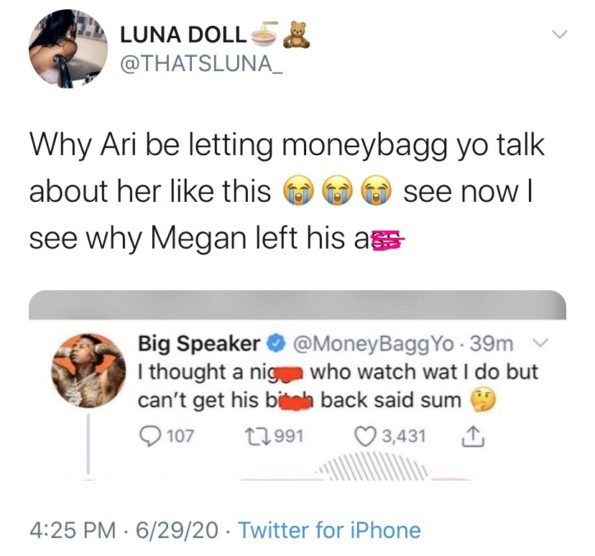Open Big Speaker's profile avatar
595x556 pixels.
pyautogui.click(x=89, y=370)
